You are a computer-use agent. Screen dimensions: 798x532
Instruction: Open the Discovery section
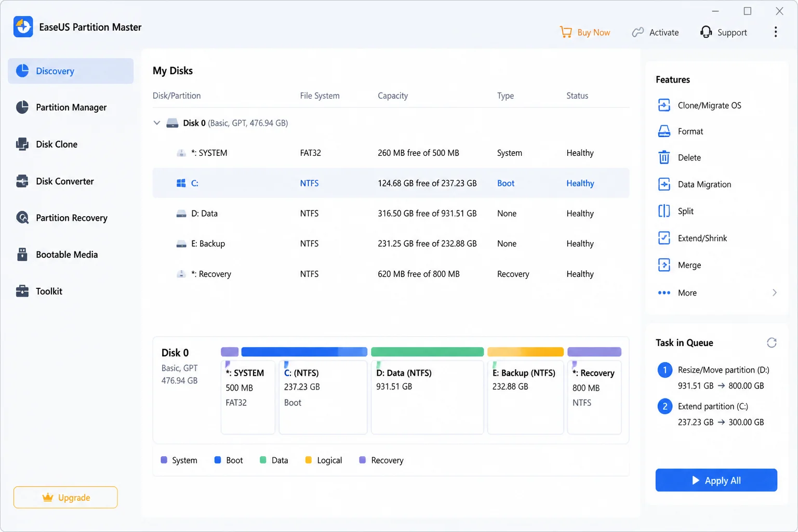[x=71, y=71]
